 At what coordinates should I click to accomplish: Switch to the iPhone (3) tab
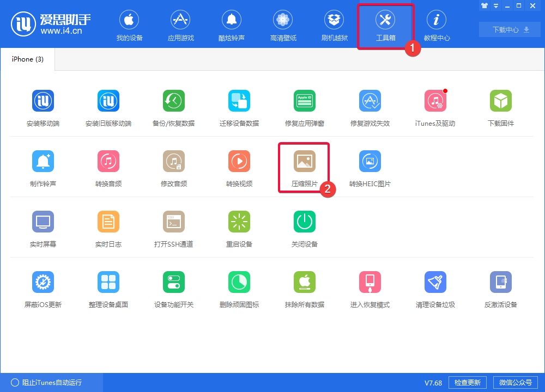tap(27, 59)
